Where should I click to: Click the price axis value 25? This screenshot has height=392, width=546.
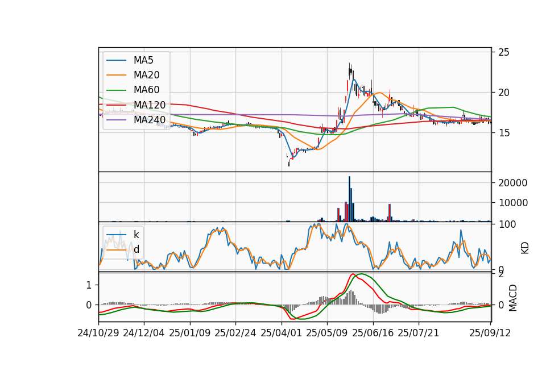(504, 52)
